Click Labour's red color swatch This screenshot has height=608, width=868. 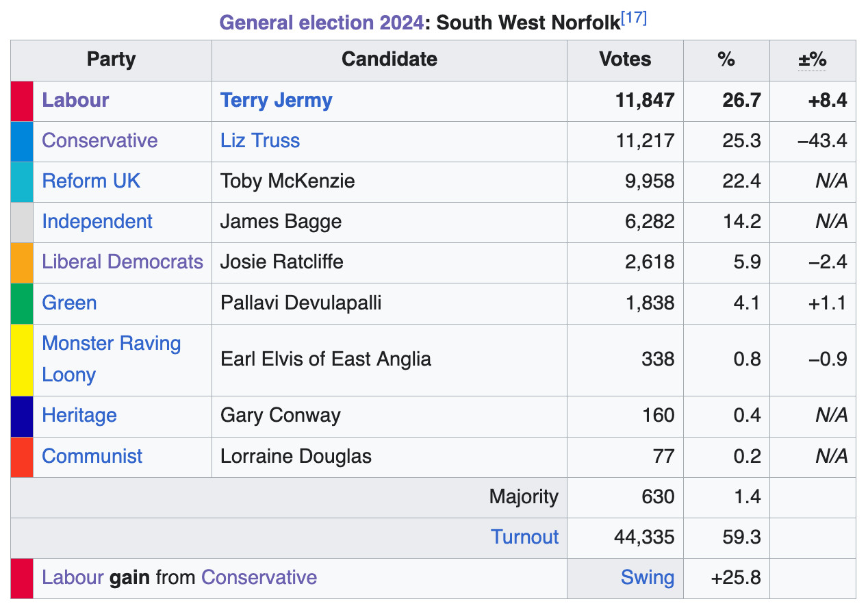coord(22,101)
